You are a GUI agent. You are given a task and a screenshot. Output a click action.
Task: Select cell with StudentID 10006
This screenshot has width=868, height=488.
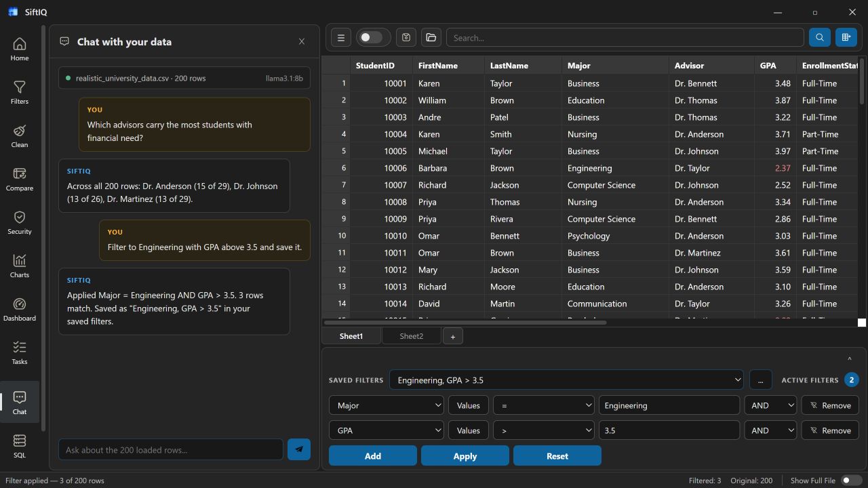point(382,168)
